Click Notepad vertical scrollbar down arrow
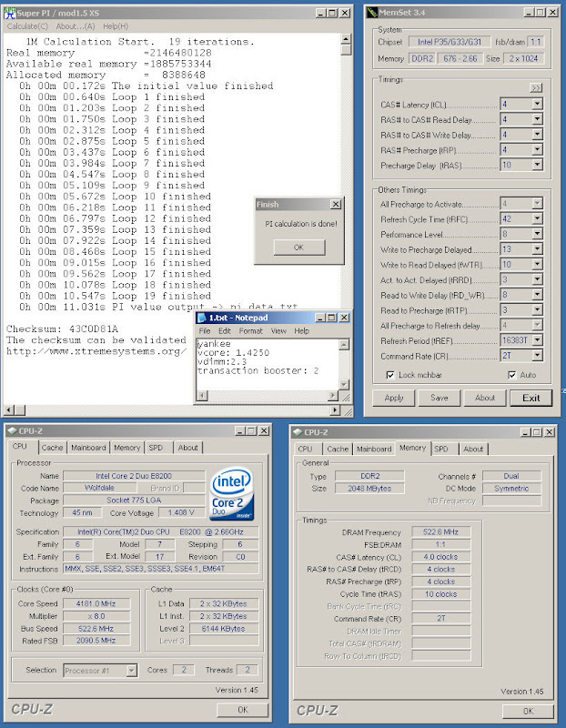566x728 pixels. (x=344, y=384)
